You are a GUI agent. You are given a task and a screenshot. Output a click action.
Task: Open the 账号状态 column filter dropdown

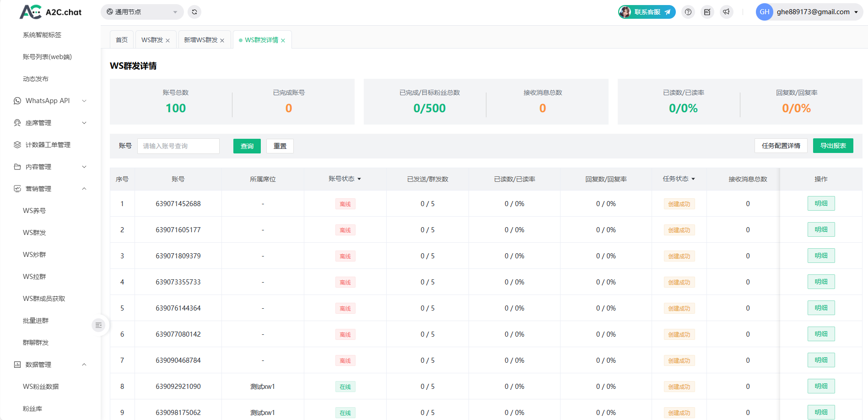tap(359, 179)
